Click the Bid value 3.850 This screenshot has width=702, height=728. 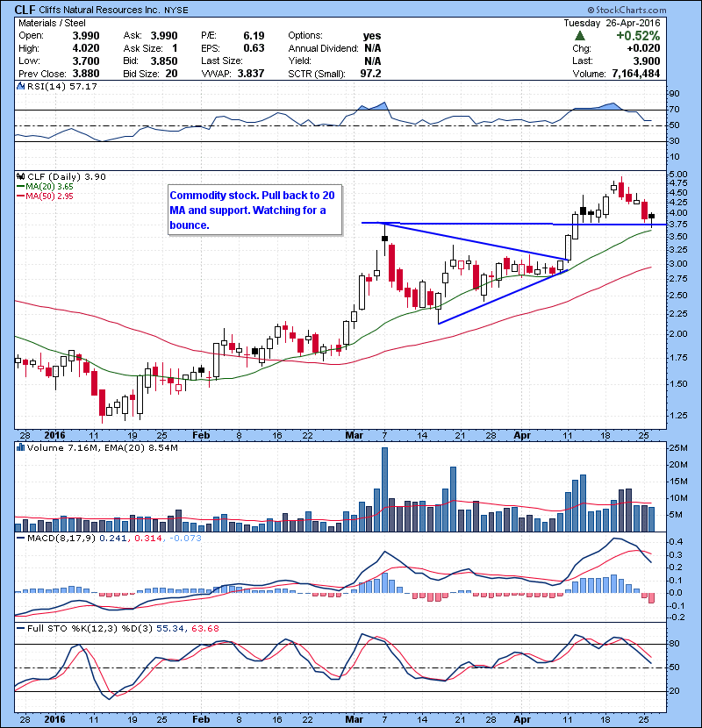[164, 61]
